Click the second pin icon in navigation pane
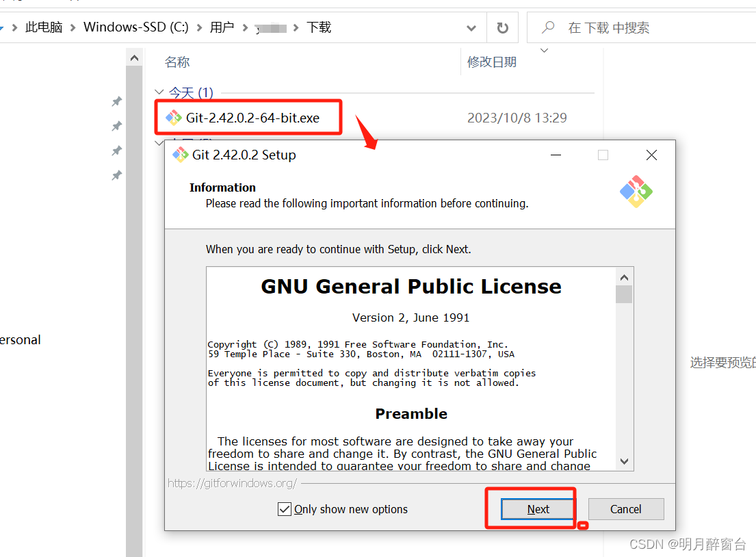This screenshot has width=756, height=557. [117, 127]
